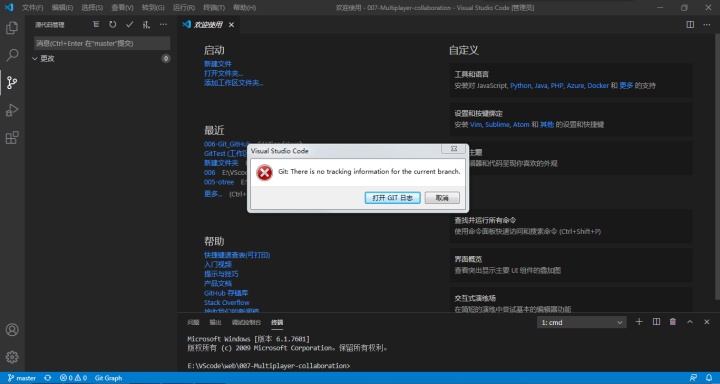Switch to the Debug Console (调试控制台) tab
This screenshot has height=384, width=720.
point(246,322)
